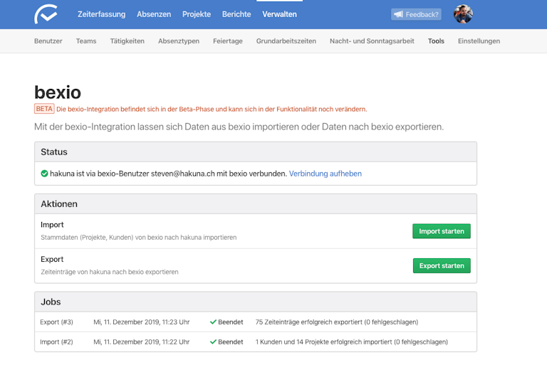Open the Berichte section
Screen dimensions: 547x392
tap(236, 14)
